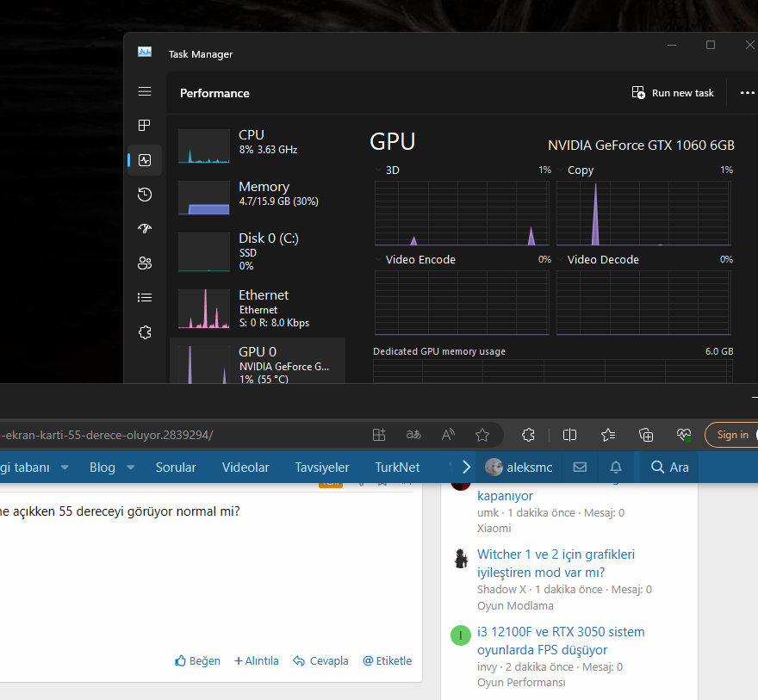The height and width of the screenshot is (700, 758).
Task: Click the browser Sign in button
Action: 732,435
